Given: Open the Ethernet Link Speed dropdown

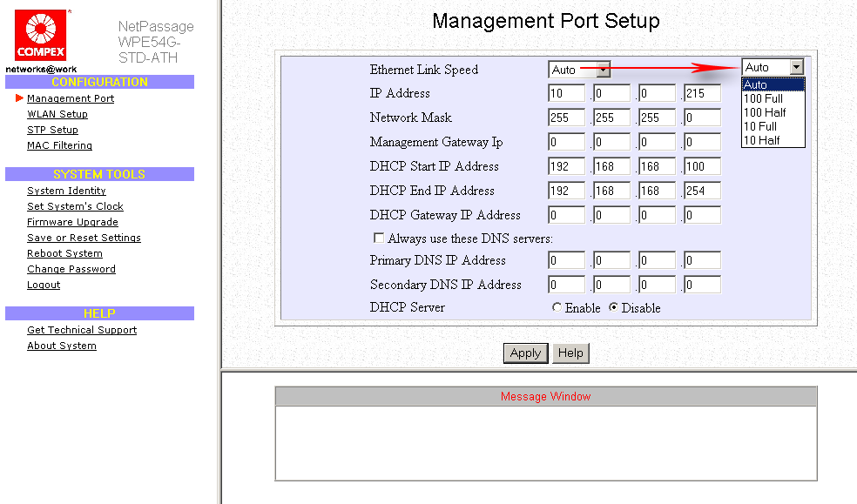Looking at the screenshot, I should pyautogui.click(x=602, y=70).
